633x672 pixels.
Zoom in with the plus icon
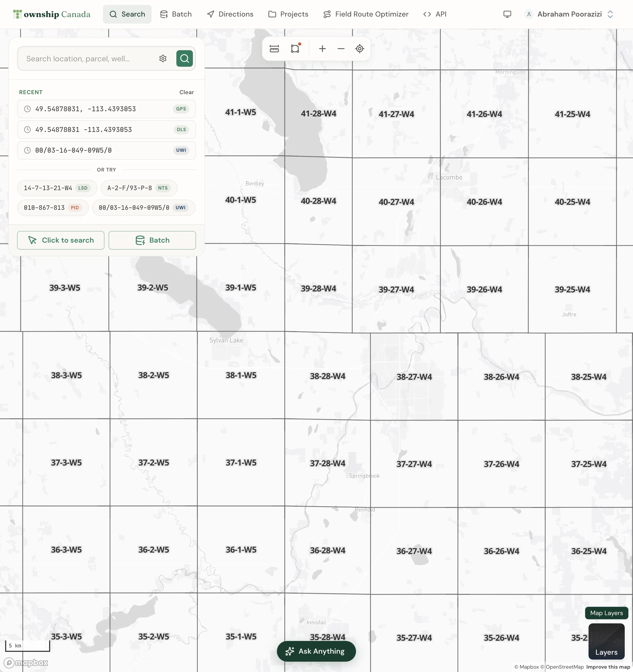322,49
